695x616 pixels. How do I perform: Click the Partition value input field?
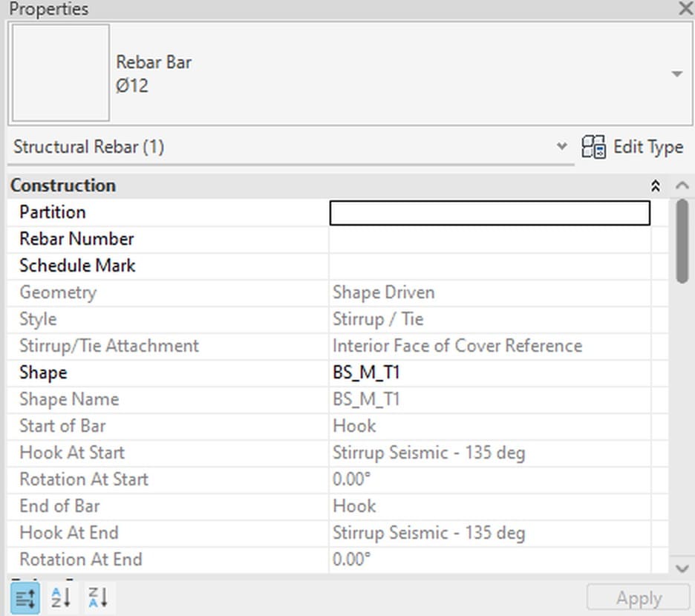tap(490, 213)
